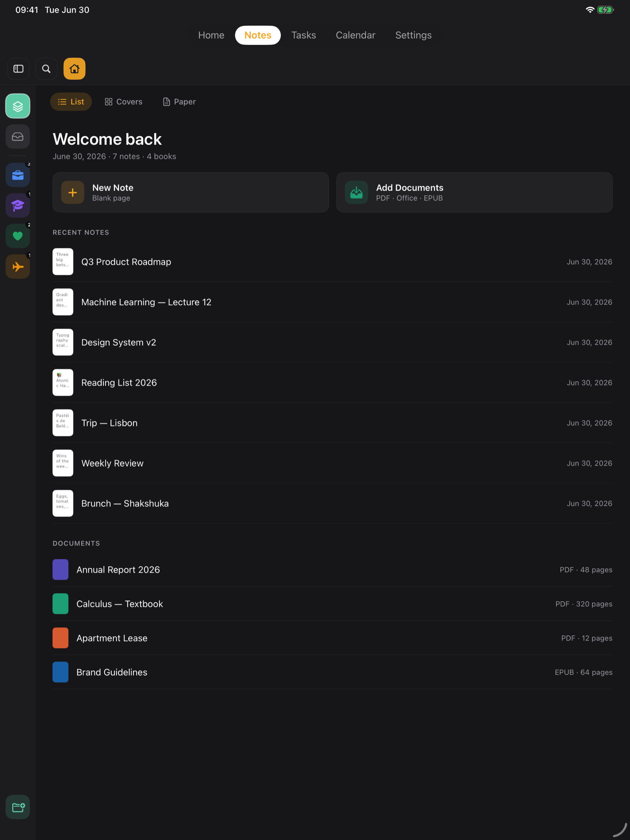Click the green Calculus Textbook cover swatch

[x=61, y=604]
